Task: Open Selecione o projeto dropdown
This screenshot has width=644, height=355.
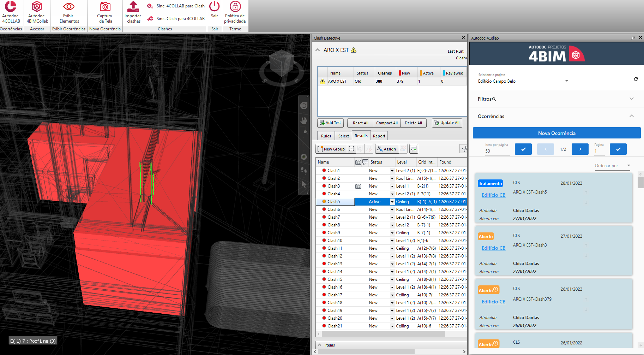Action: [x=523, y=81]
